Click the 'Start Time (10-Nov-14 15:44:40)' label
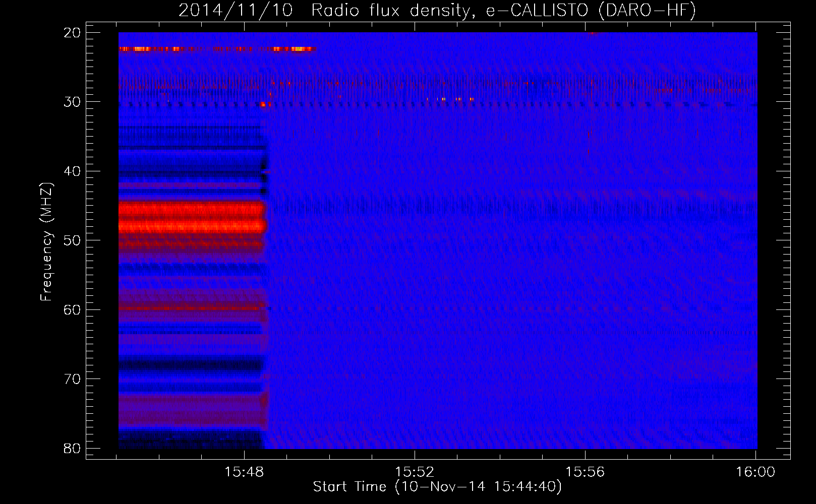The height and width of the screenshot is (504, 816). 437,487
